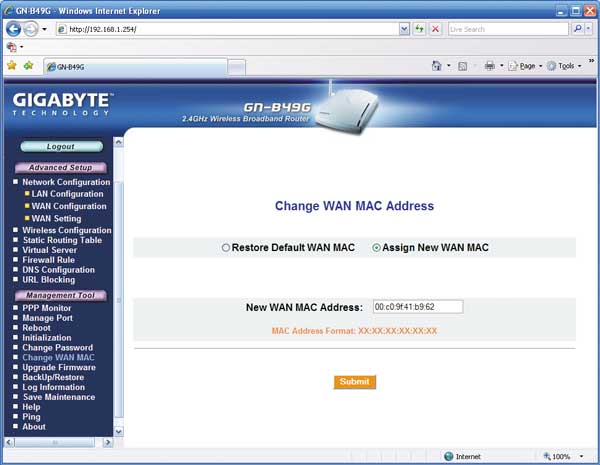Select Assign New WAN MAC option
This screenshot has width=600, height=465.
pyautogui.click(x=376, y=248)
